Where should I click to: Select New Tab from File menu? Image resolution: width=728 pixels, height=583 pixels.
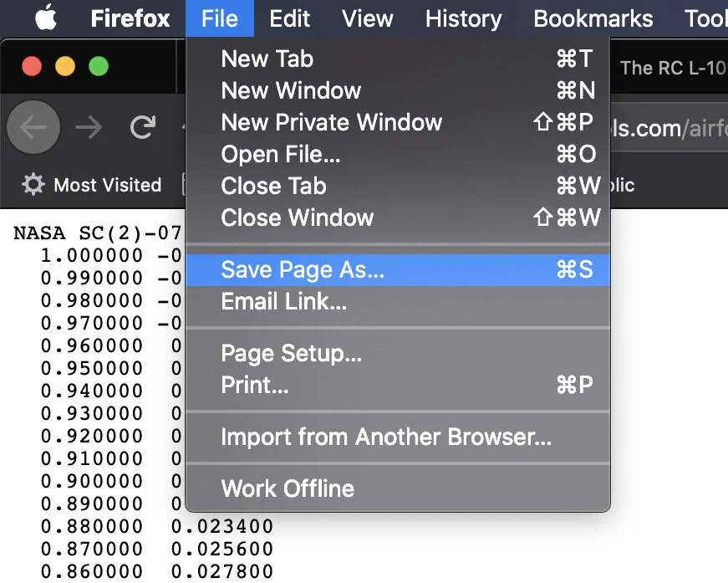click(398, 59)
